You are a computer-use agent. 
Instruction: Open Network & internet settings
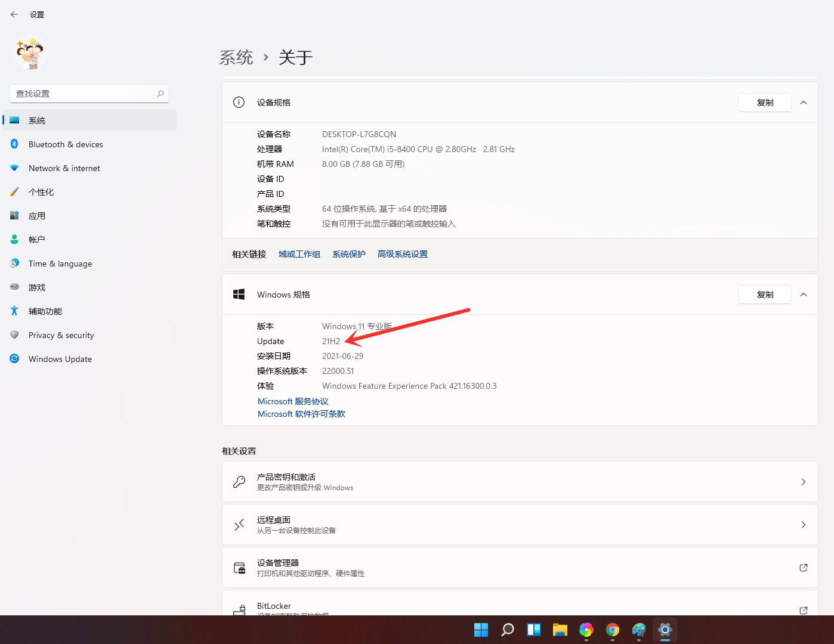pyautogui.click(x=64, y=168)
